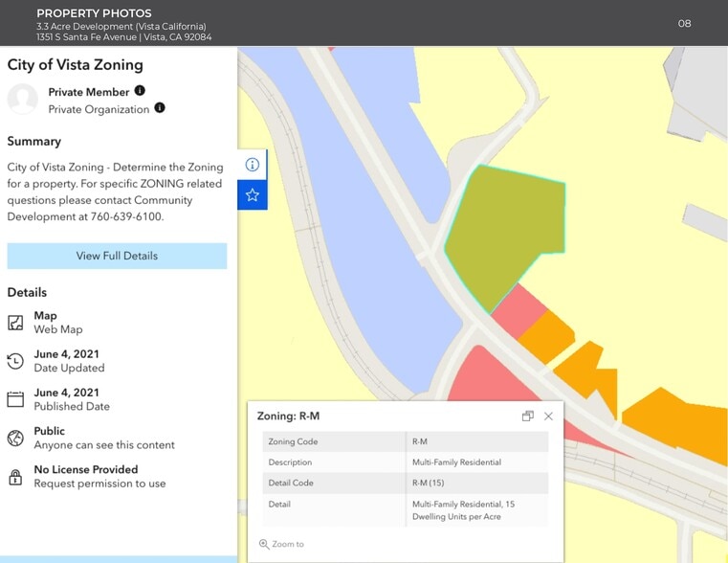
Task: Click the private member avatar image
Action: pyautogui.click(x=23, y=100)
